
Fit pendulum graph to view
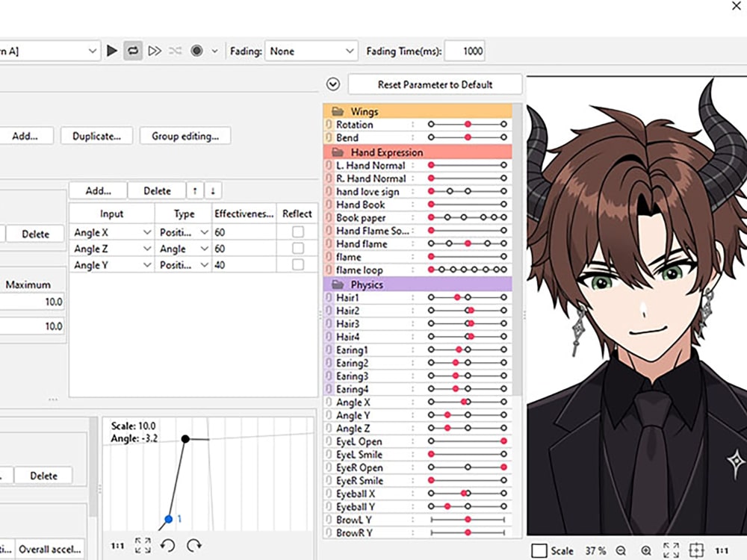(x=143, y=546)
